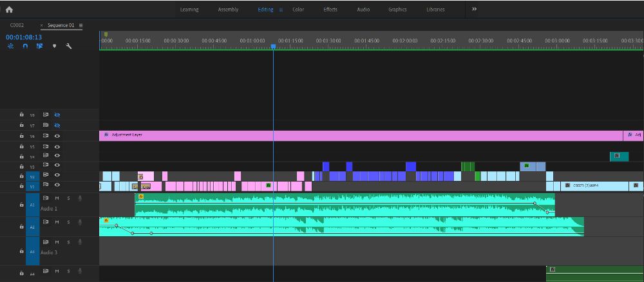The height and width of the screenshot is (282, 644).
Task: Open the Learning workspace
Action: pos(189,10)
